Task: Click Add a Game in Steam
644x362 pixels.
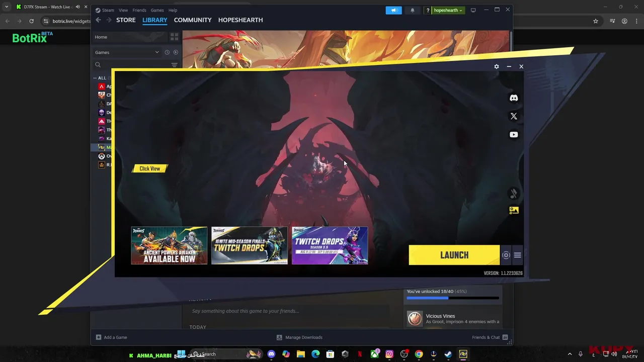Action: point(111,337)
